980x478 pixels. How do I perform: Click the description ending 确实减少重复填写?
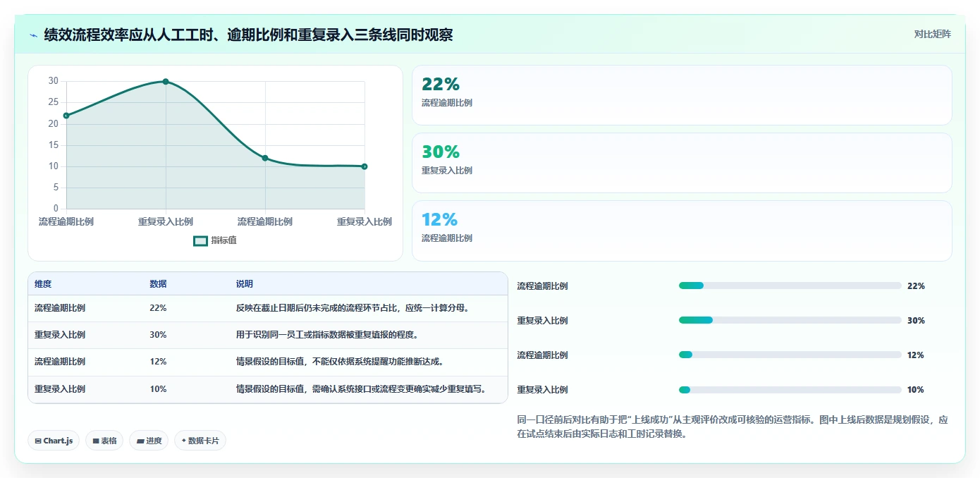361,388
